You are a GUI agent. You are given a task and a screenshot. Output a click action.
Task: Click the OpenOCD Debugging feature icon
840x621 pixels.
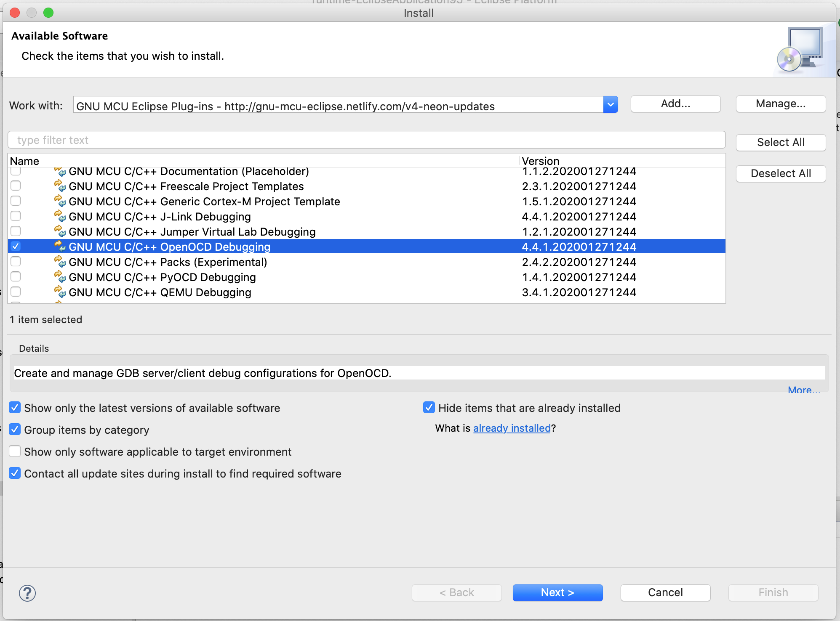[x=60, y=246]
